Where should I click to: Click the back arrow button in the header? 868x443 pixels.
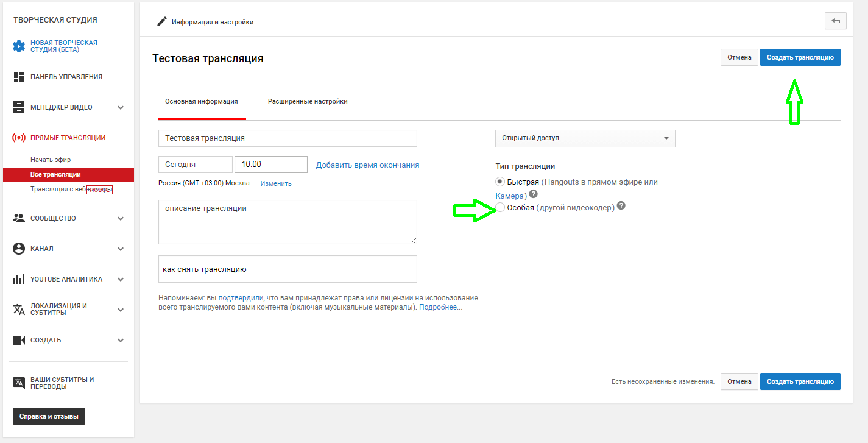(x=836, y=21)
